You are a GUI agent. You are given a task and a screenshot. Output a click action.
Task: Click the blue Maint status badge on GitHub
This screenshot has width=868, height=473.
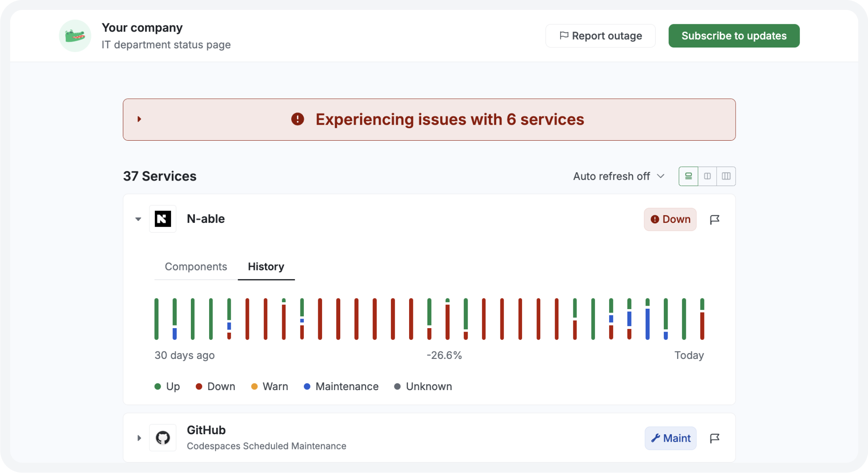tap(670, 438)
